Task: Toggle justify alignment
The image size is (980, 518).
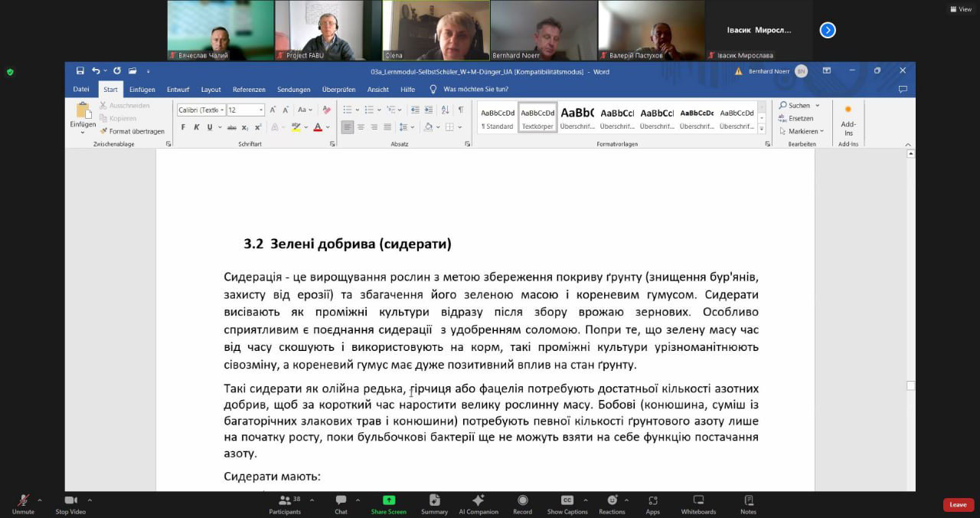Action: pos(387,127)
